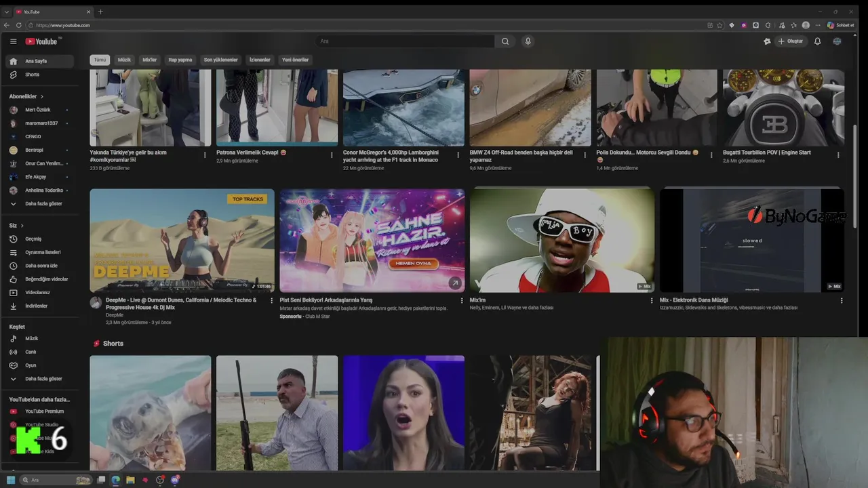Open Oyun gaming under Keşfet
Image resolution: width=868 pixels, height=488 pixels.
point(41,365)
